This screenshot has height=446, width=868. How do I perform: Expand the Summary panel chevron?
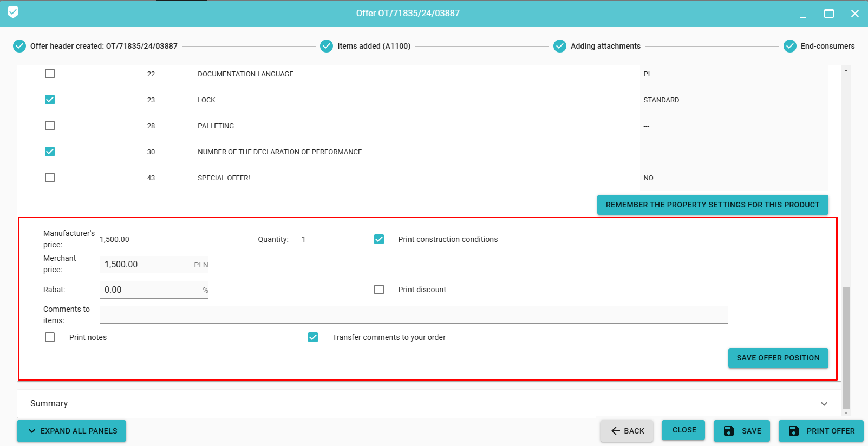pos(824,404)
